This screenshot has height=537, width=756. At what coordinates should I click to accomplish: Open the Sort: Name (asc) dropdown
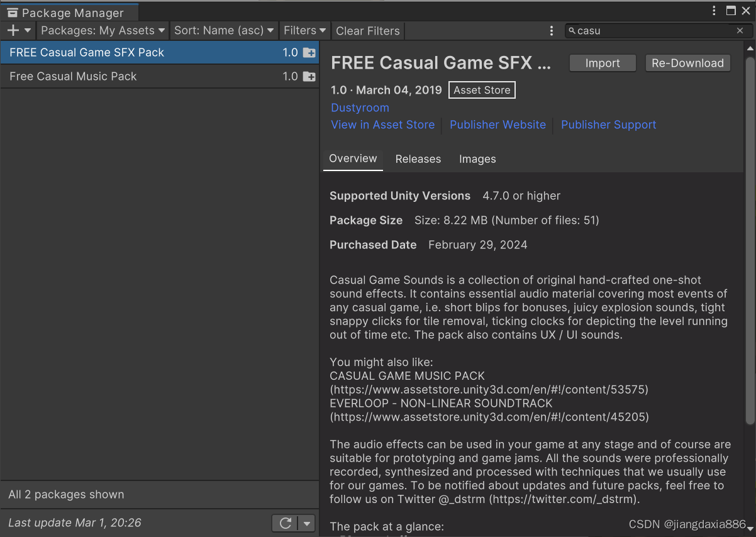(224, 30)
